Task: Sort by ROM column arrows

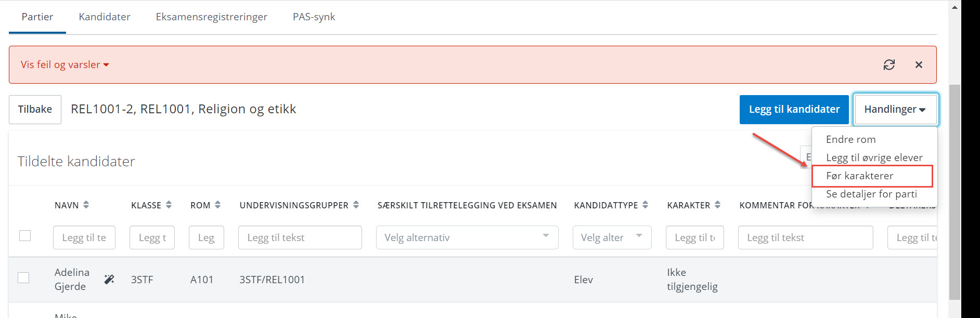Action: [x=217, y=205]
